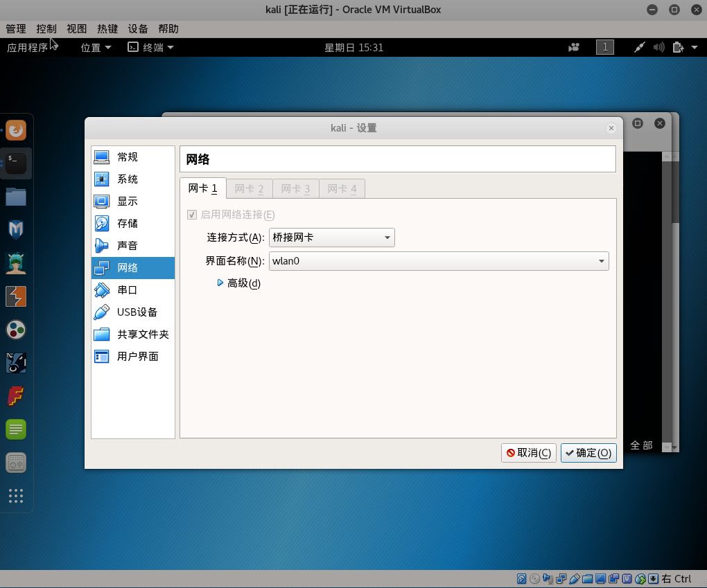Open 位置 menu in Kali panel

(x=96, y=47)
